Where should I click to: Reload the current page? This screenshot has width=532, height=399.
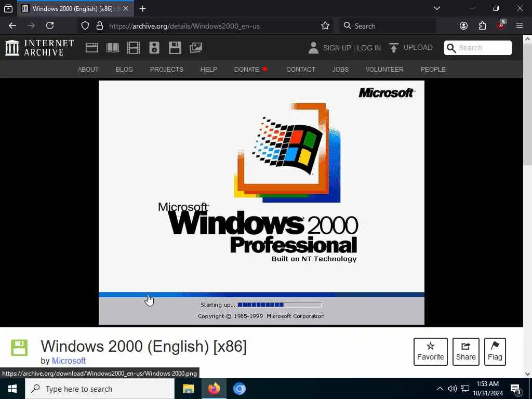point(50,25)
